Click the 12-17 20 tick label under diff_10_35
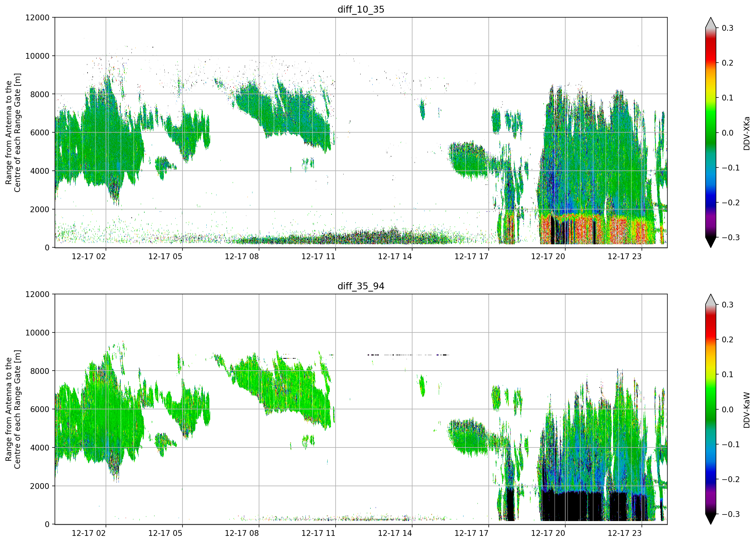The width and height of the screenshot is (756, 543). click(548, 256)
